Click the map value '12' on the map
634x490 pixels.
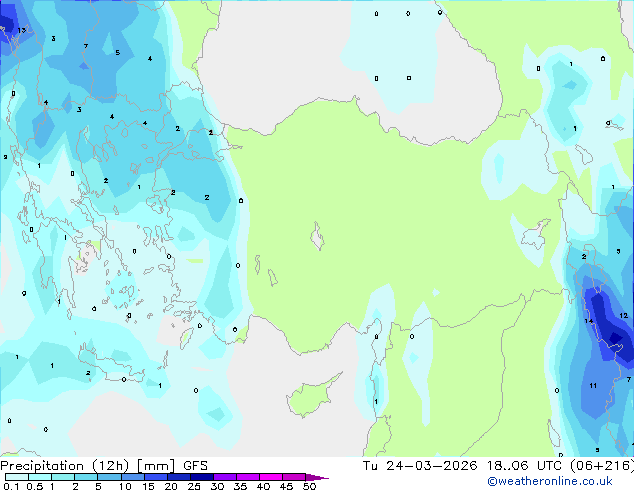[623, 315]
